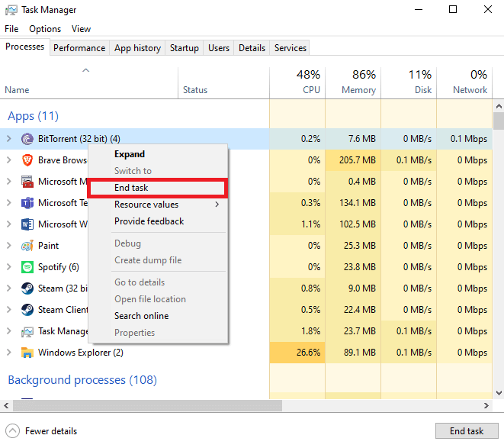Open the View menu
The image size is (504, 448).
tap(81, 29)
